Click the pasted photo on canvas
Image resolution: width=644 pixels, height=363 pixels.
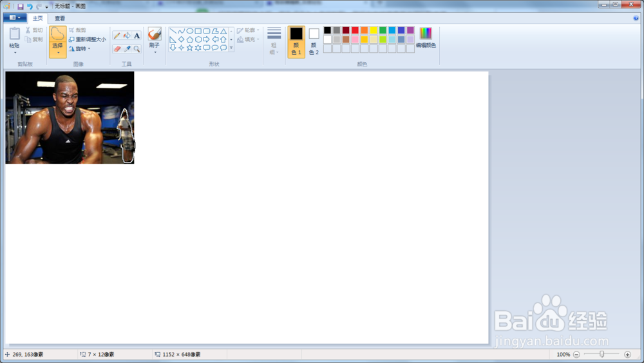pos(70,117)
